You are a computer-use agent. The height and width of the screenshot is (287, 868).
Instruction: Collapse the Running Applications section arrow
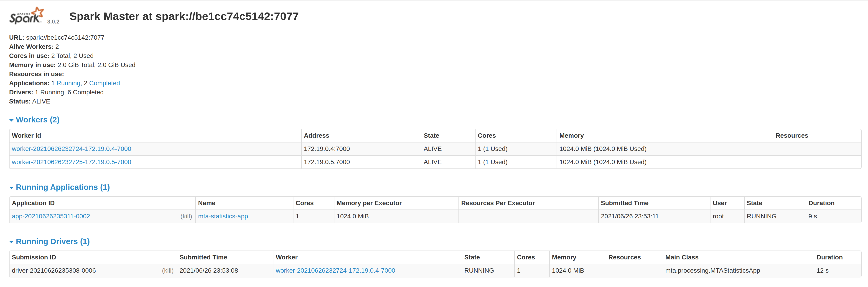point(11,188)
